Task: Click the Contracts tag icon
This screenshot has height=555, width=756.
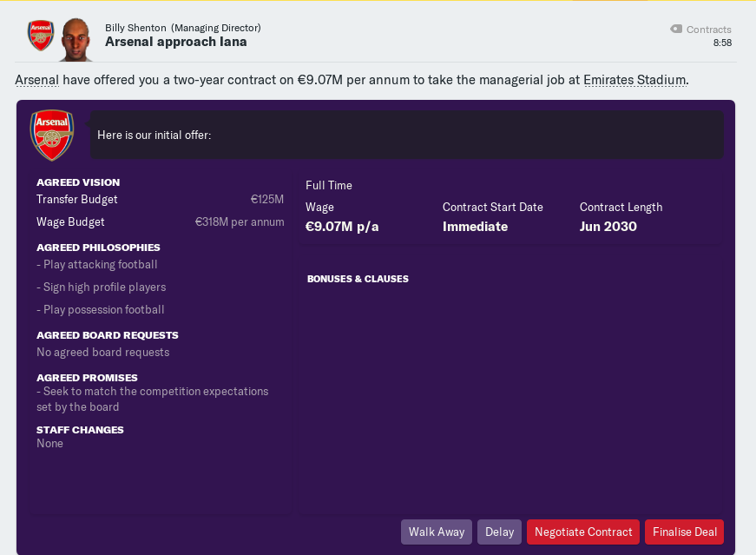Action: click(676, 29)
